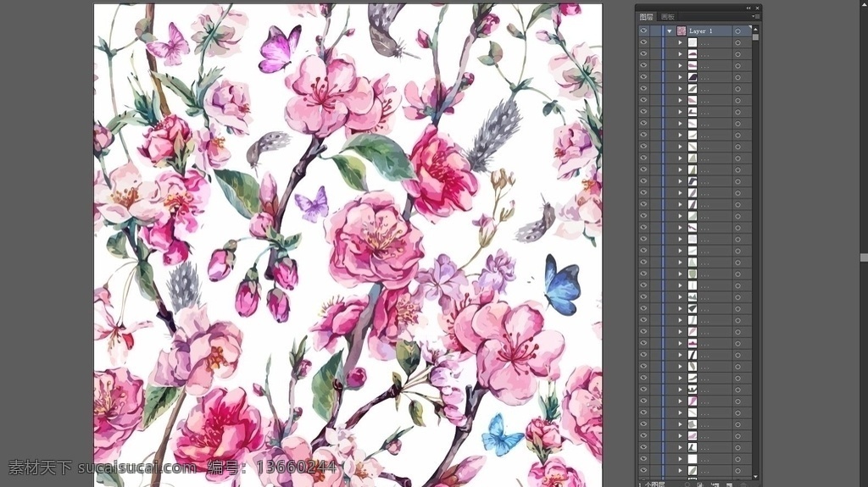
Task: Click the Layers panel scrollbar thumb
Action: point(755,36)
